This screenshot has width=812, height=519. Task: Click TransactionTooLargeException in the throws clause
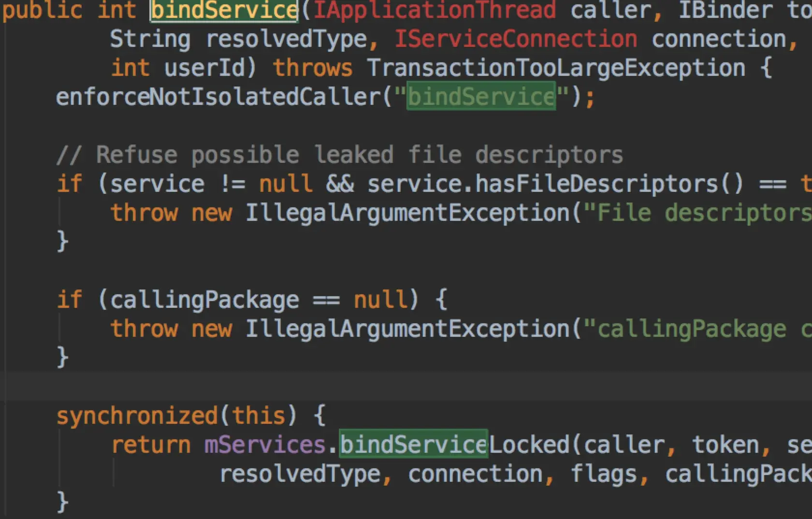(556, 68)
